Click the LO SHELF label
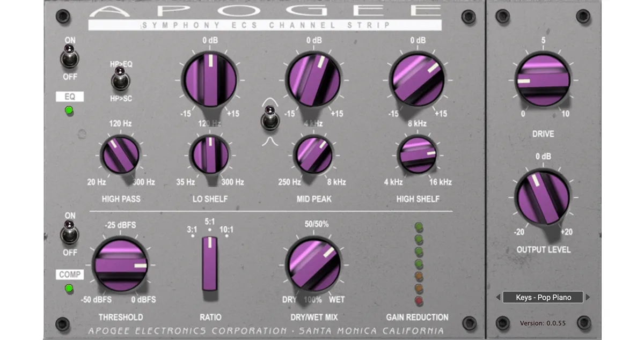Viewport: 644px width, 340px height. [x=210, y=199]
